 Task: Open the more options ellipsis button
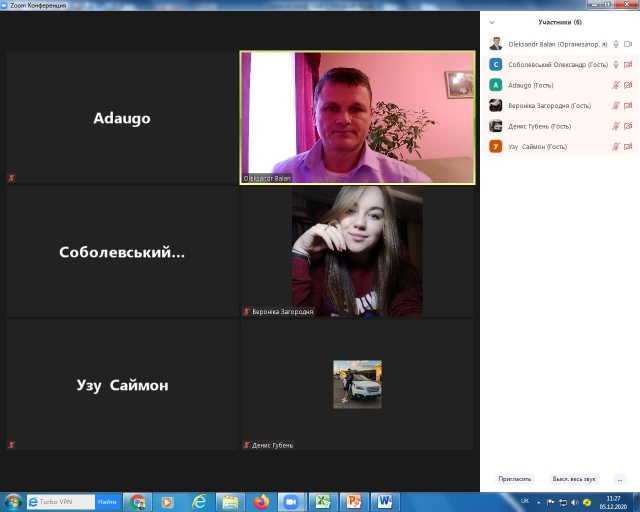tap(620, 479)
